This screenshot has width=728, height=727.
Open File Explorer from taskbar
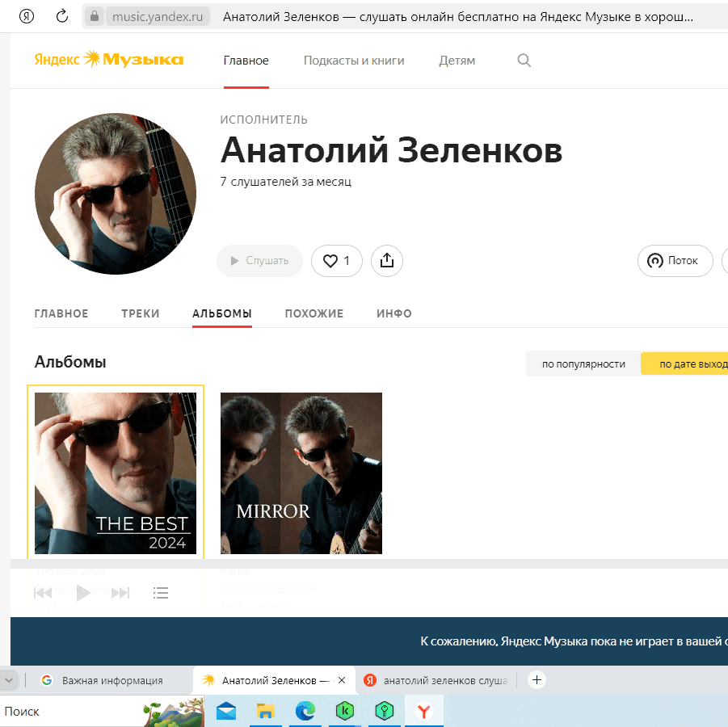[x=266, y=711]
